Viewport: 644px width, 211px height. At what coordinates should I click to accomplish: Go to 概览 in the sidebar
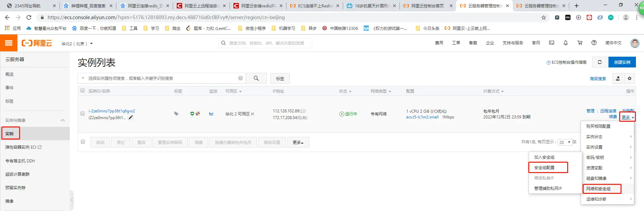[x=9, y=74]
